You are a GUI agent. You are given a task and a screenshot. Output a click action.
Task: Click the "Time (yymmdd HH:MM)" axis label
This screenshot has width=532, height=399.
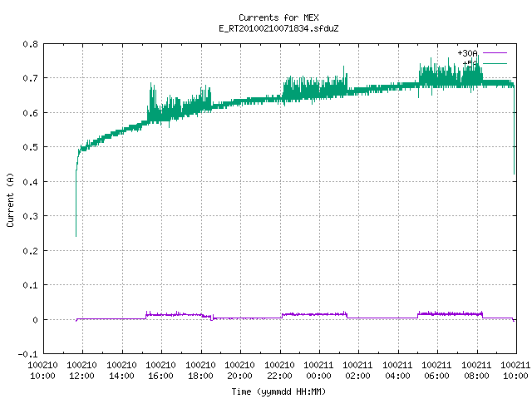278,392
